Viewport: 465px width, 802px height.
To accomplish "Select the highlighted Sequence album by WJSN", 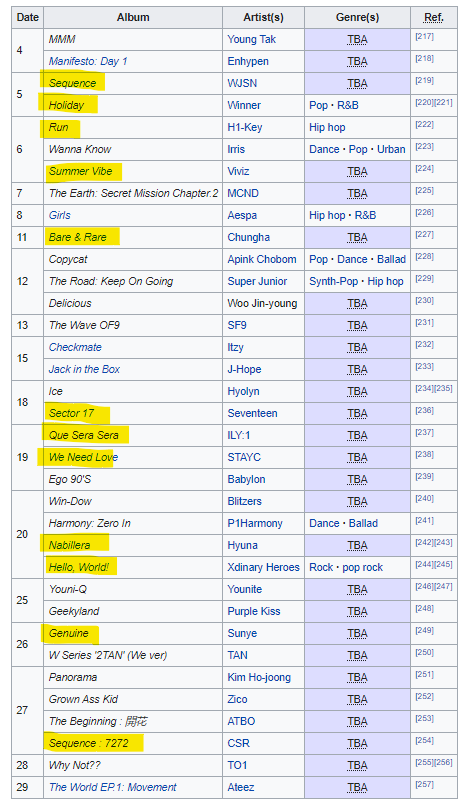I will (x=72, y=83).
